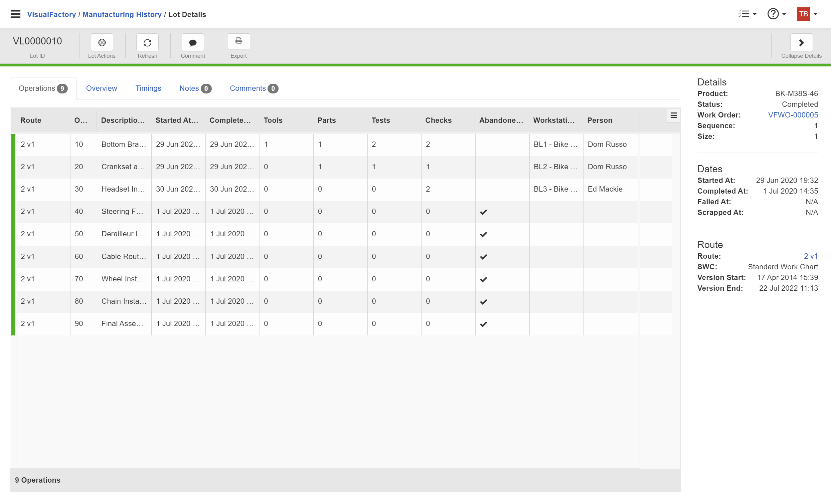Click BL3 - Bike workstation cell

click(556, 189)
